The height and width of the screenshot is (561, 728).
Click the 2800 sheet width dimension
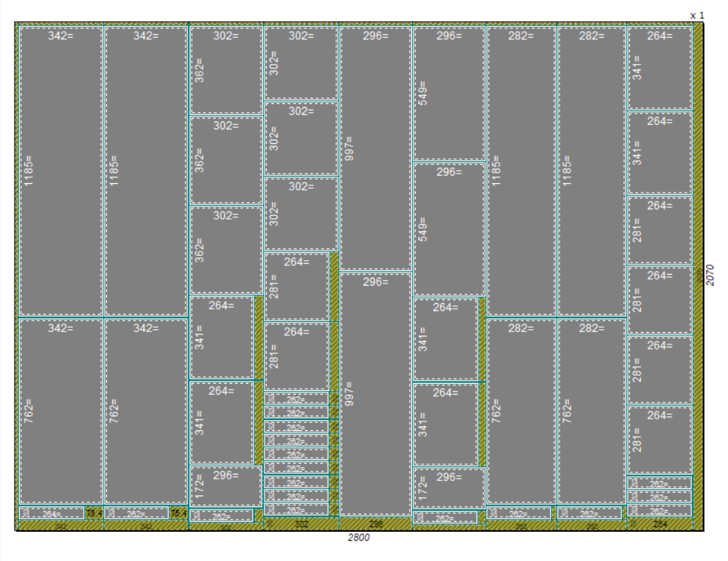(x=359, y=538)
